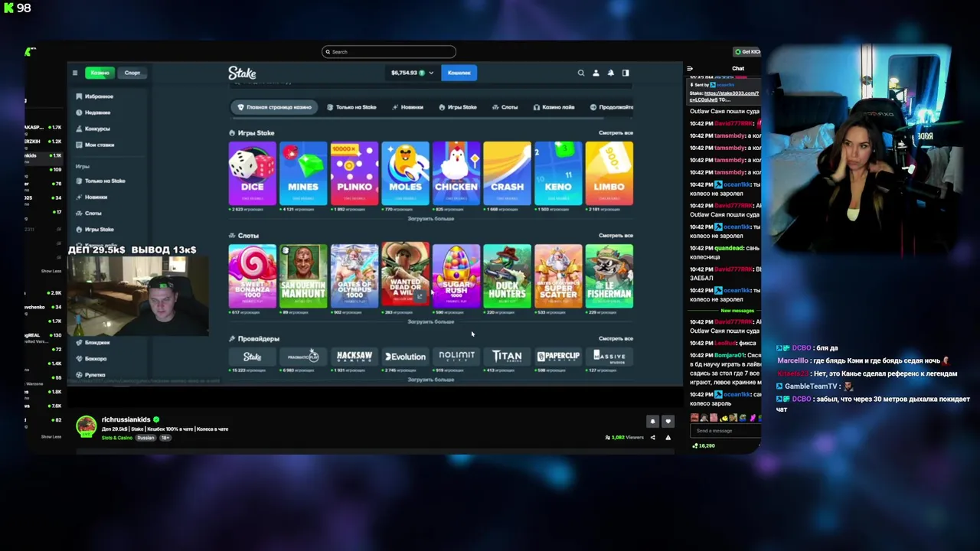The width and height of the screenshot is (980, 551).
Task: Click the share stream icon
Action: 652,437
